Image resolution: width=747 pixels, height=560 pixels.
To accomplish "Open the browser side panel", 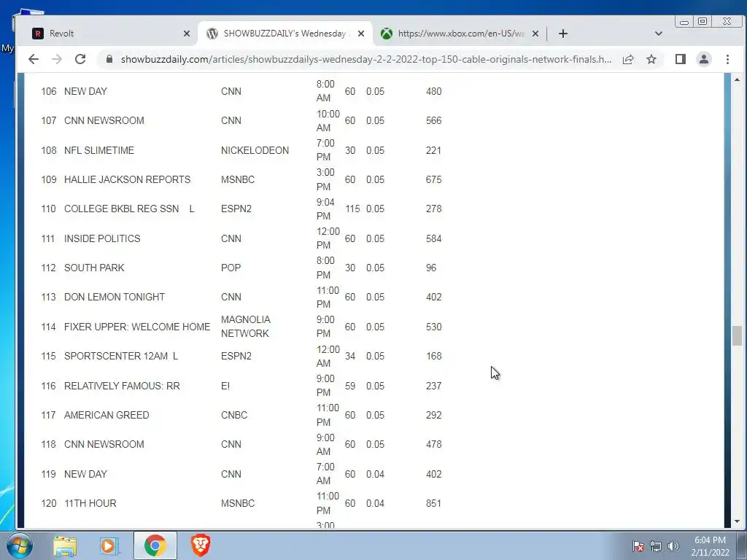I will tap(681, 59).
